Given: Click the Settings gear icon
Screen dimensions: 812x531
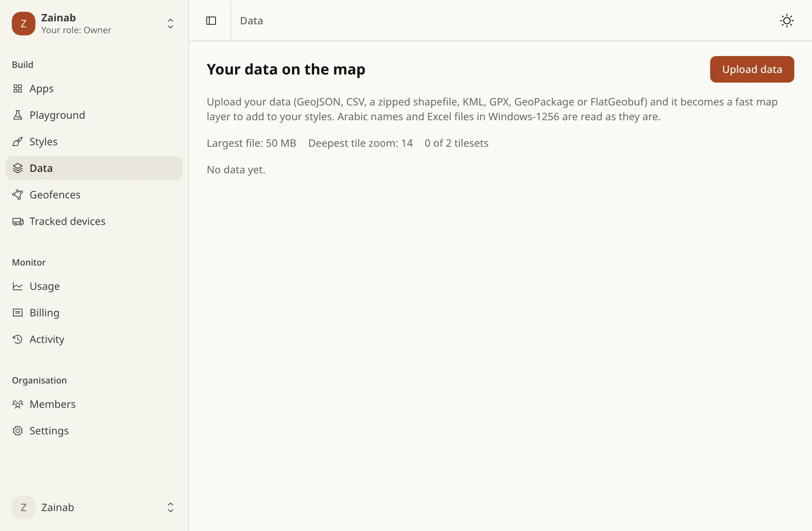Looking at the screenshot, I should [x=18, y=431].
